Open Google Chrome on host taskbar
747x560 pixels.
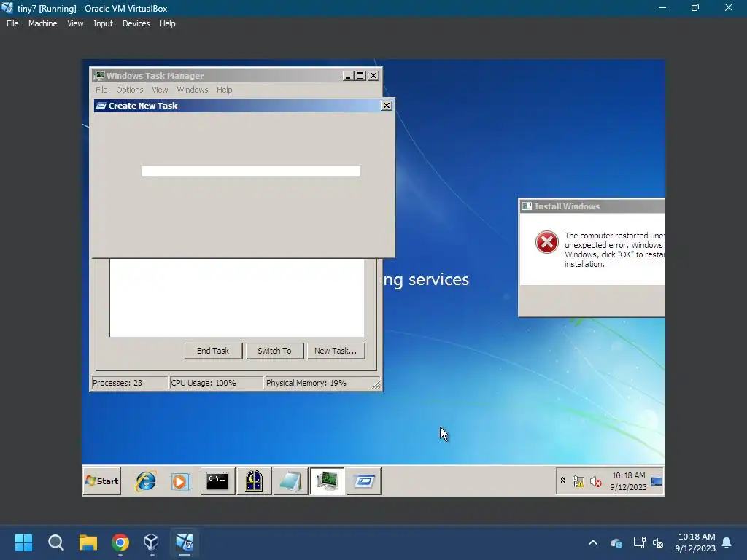120,542
